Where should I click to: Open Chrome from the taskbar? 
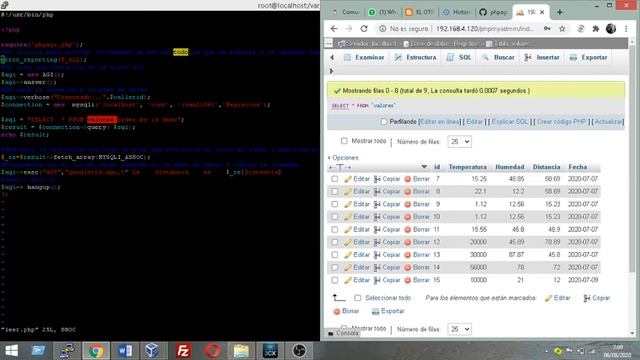click(96, 351)
